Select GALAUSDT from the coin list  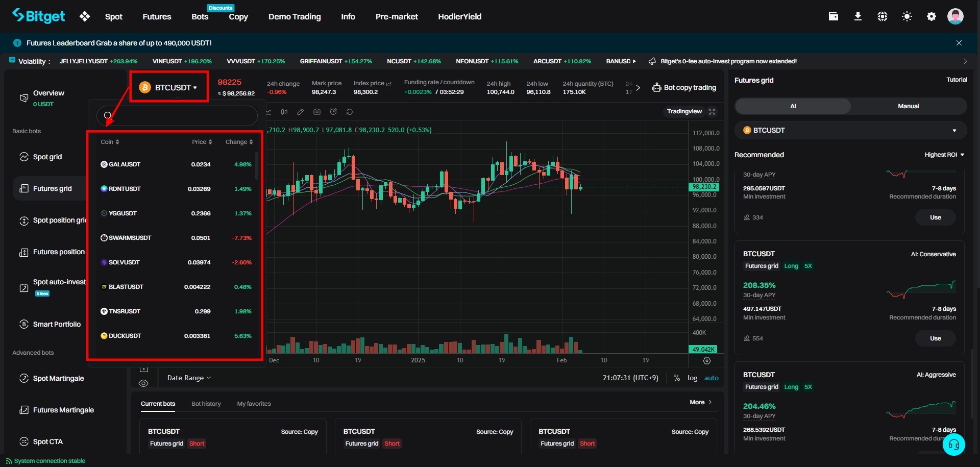click(176, 164)
